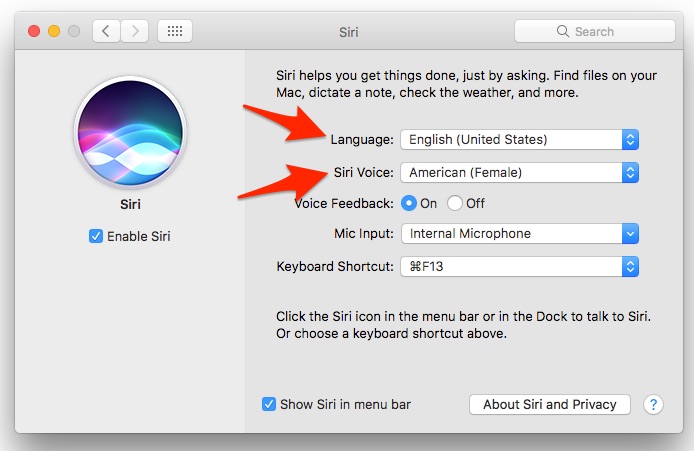This screenshot has height=451, width=694.
Task: Click the green zoom window button
Action: pos(73,31)
